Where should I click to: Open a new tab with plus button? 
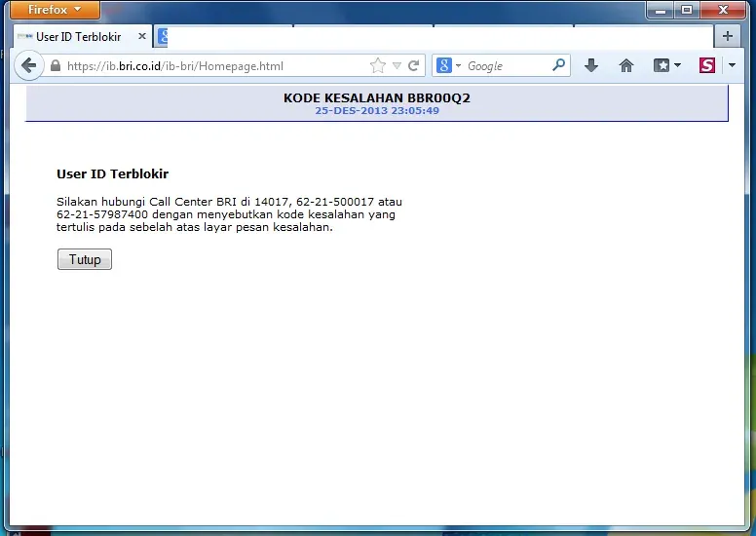727,36
